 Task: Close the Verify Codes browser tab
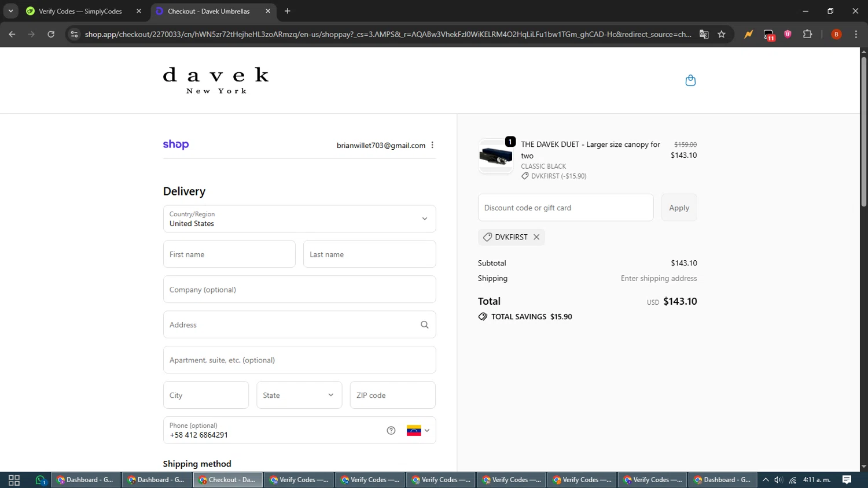click(139, 11)
